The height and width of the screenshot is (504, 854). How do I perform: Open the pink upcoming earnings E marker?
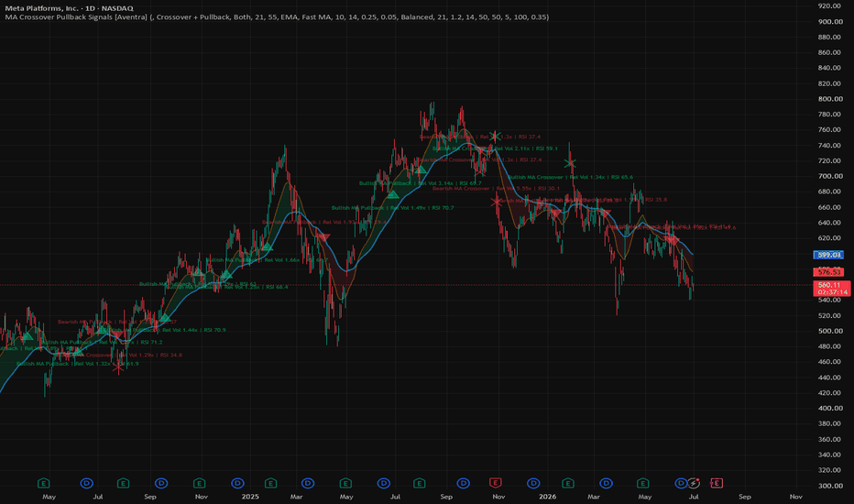point(717,483)
